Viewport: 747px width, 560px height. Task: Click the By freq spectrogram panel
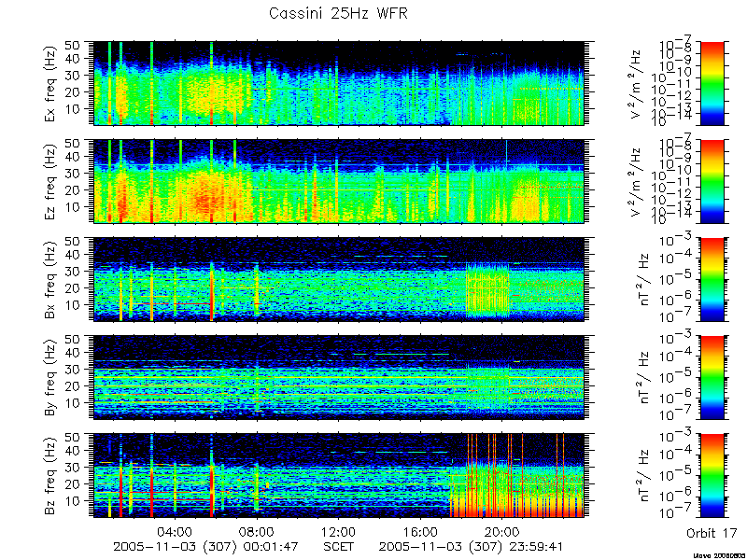(x=339, y=377)
